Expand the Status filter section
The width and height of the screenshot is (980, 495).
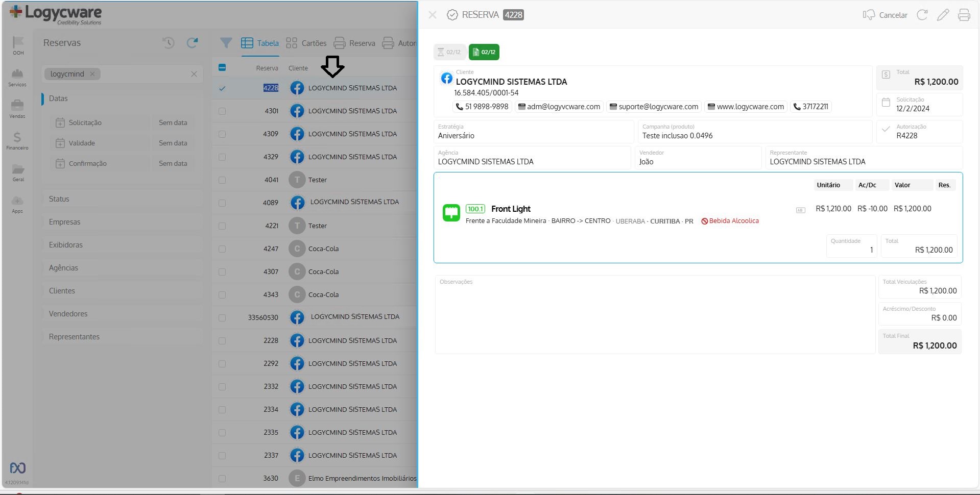[123, 199]
